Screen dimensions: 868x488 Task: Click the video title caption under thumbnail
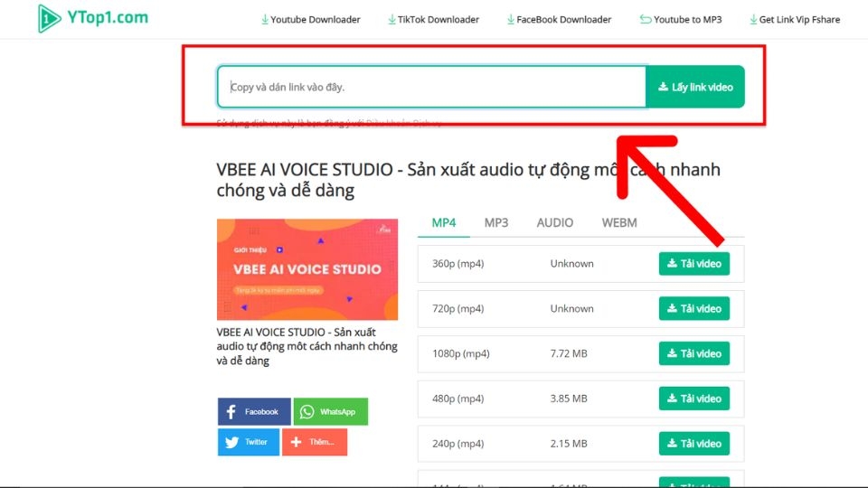307,346
